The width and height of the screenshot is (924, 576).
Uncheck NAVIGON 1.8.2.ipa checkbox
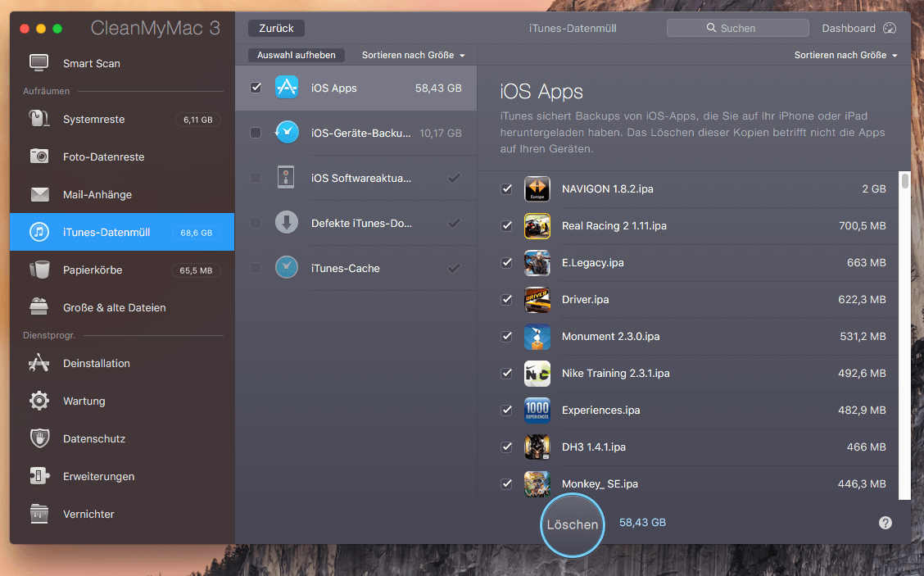click(x=507, y=188)
